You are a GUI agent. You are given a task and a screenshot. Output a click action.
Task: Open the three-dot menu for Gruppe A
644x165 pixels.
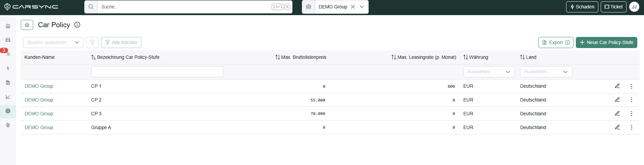632,127
